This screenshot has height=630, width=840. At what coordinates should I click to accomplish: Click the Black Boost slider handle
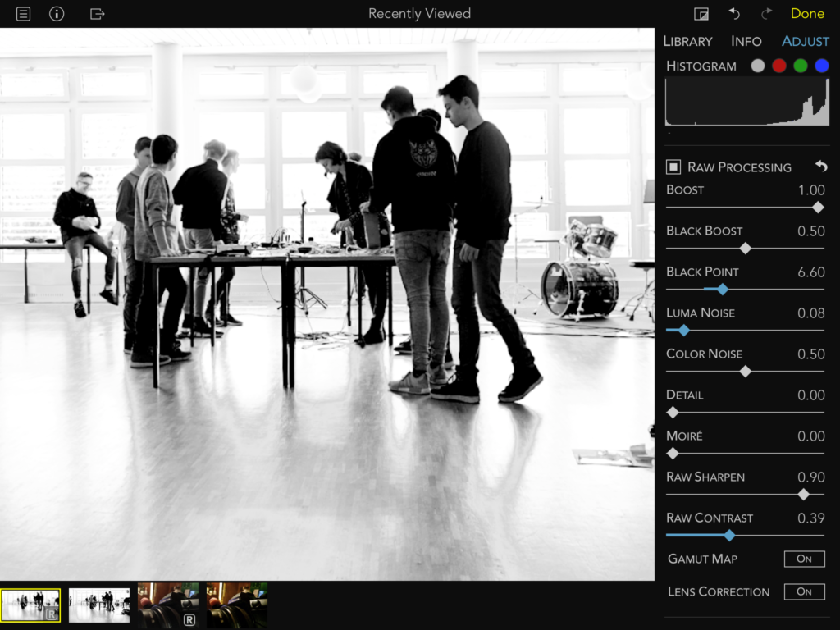pos(745,249)
